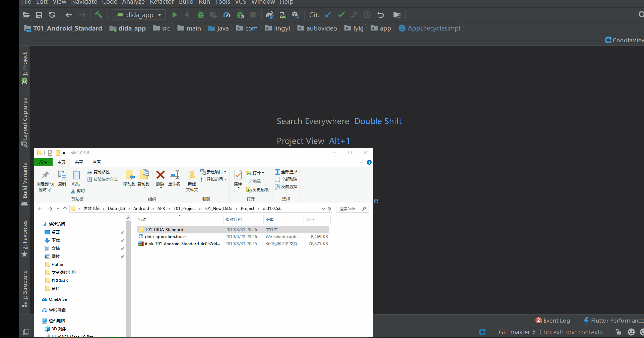Image resolution: width=644 pixels, height=338 pixels.
Task: Click 复制路径 in the ribbon
Action: [x=99, y=172]
